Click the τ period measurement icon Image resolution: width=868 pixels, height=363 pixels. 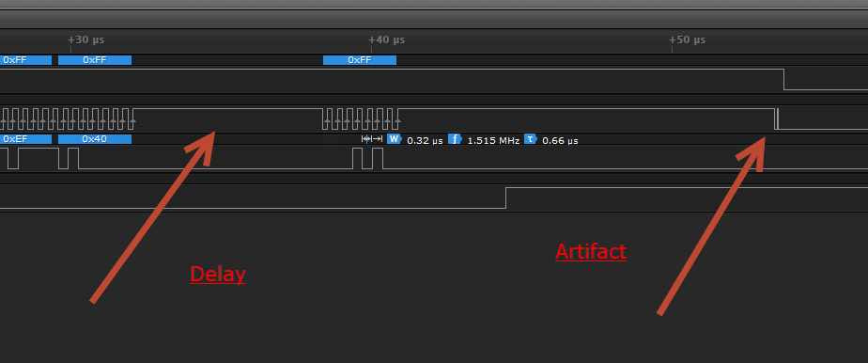coord(531,138)
